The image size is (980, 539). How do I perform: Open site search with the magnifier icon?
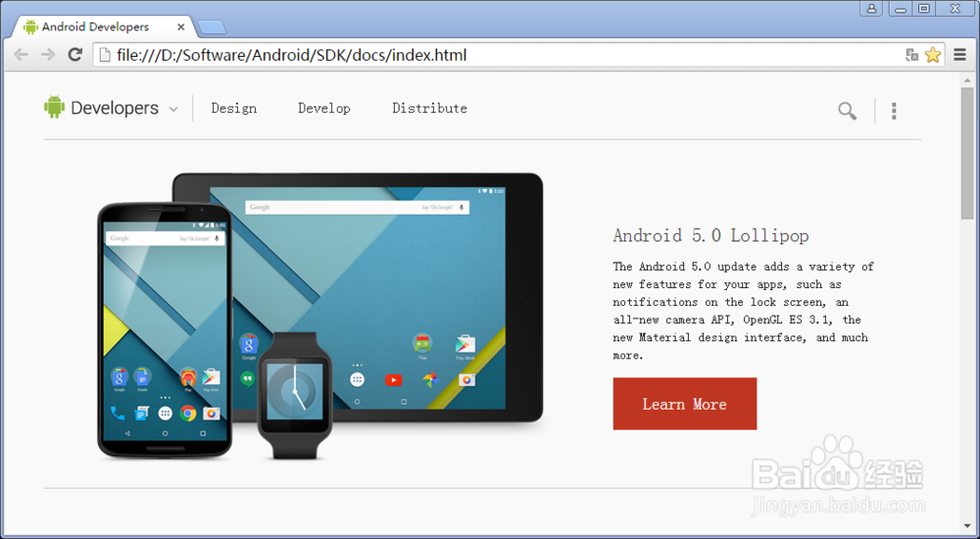pos(847,112)
